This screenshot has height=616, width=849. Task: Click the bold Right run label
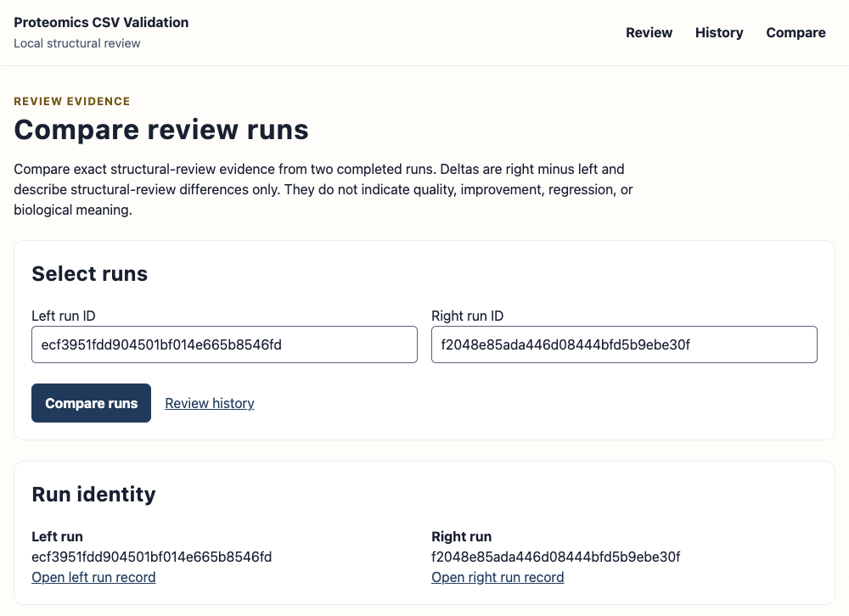pyautogui.click(x=461, y=536)
